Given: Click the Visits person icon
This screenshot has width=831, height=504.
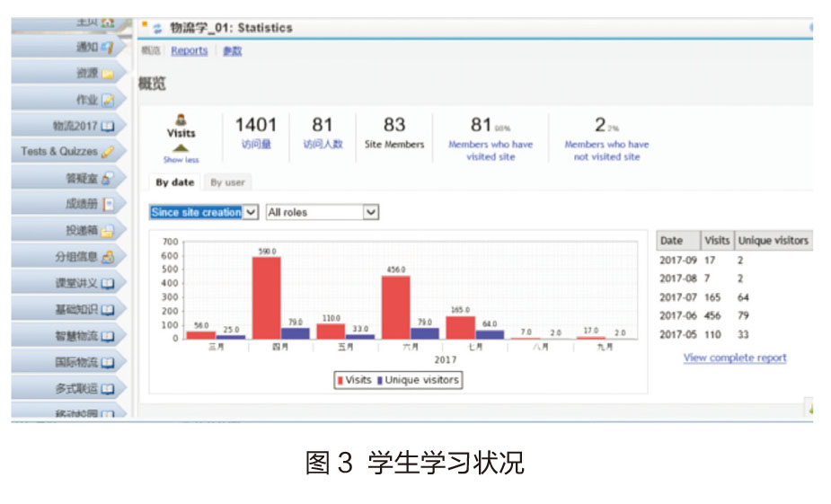Looking at the screenshot, I should click(181, 119).
